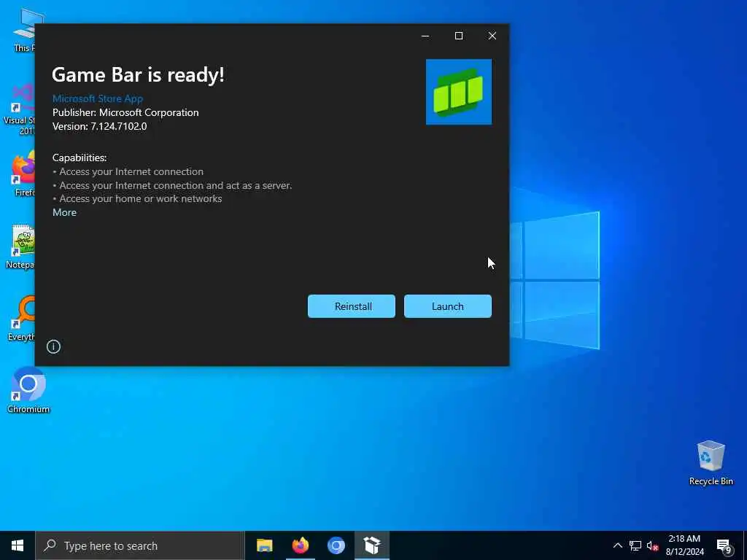The image size is (747, 560).
Task: Click the muted volume tray icon
Action: point(652,545)
